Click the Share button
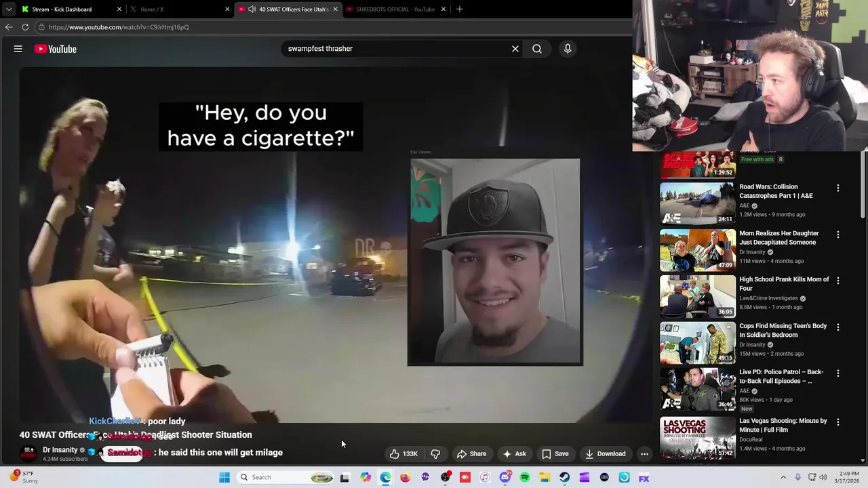 pos(471,454)
